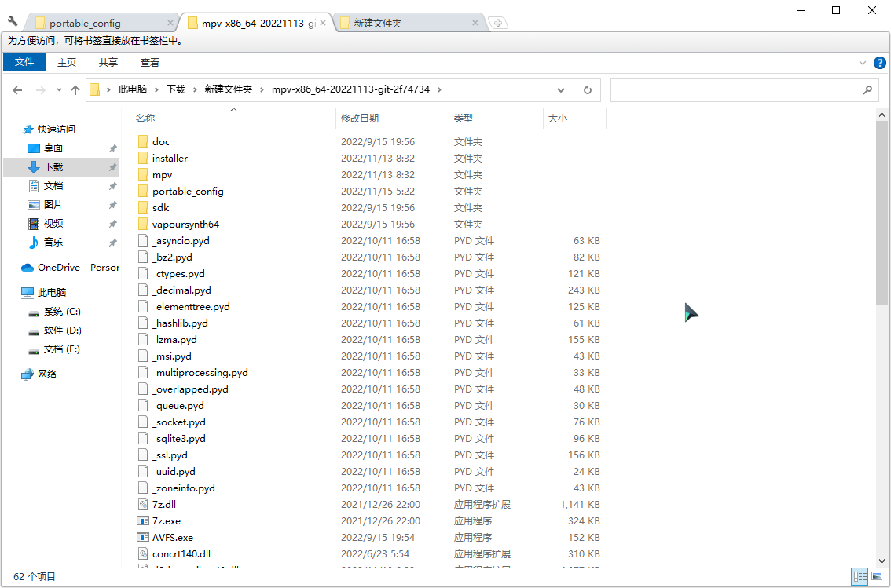The height and width of the screenshot is (588, 891).
Task: Open drive 软件 (D:)
Action: click(x=61, y=331)
